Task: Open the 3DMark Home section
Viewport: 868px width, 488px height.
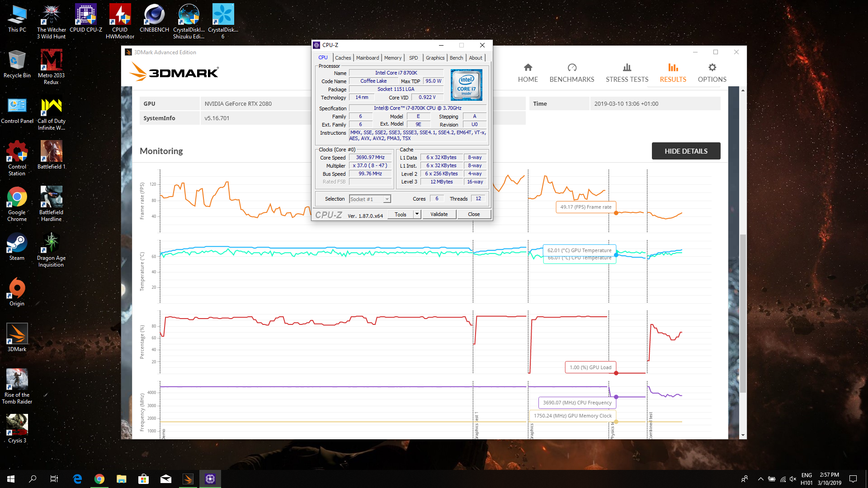Action: coord(528,73)
